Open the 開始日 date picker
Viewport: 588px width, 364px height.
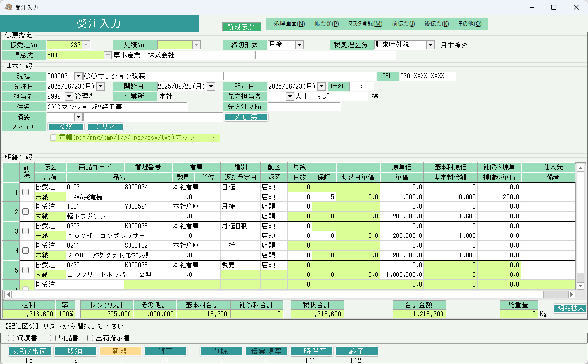[211, 86]
